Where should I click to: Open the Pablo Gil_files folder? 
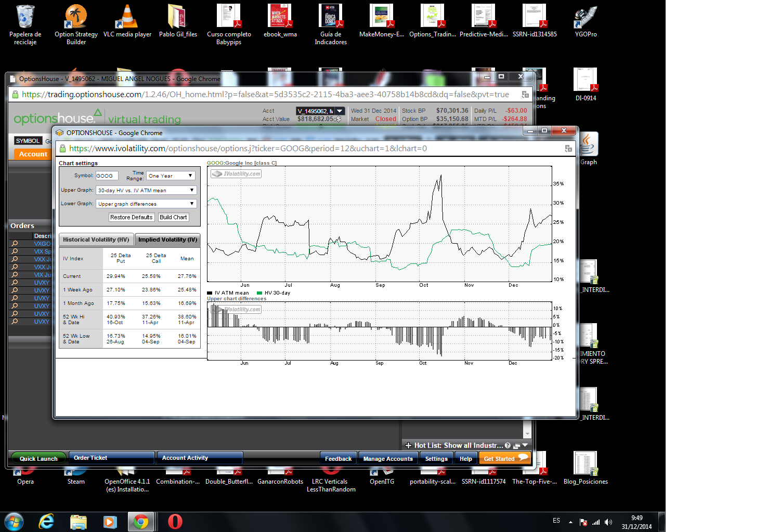coord(178,21)
